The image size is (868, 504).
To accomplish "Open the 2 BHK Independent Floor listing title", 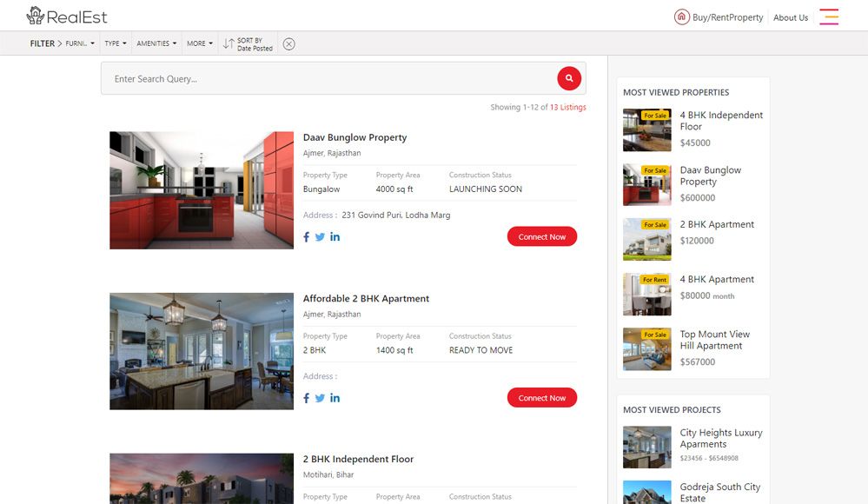I will pos(358,459).
